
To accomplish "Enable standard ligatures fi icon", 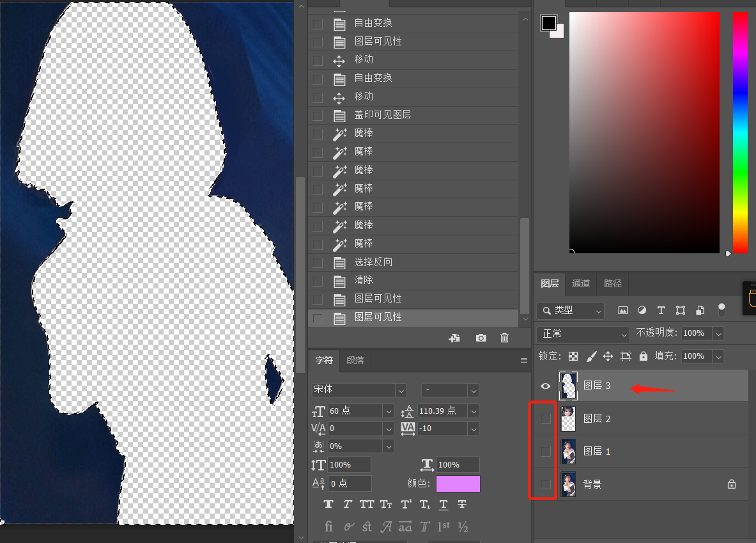I will [x=328, y=526].
